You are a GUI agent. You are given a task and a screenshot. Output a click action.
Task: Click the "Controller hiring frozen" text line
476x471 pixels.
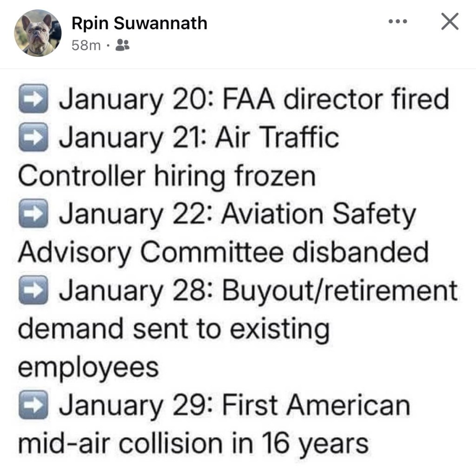click(166, 176)
